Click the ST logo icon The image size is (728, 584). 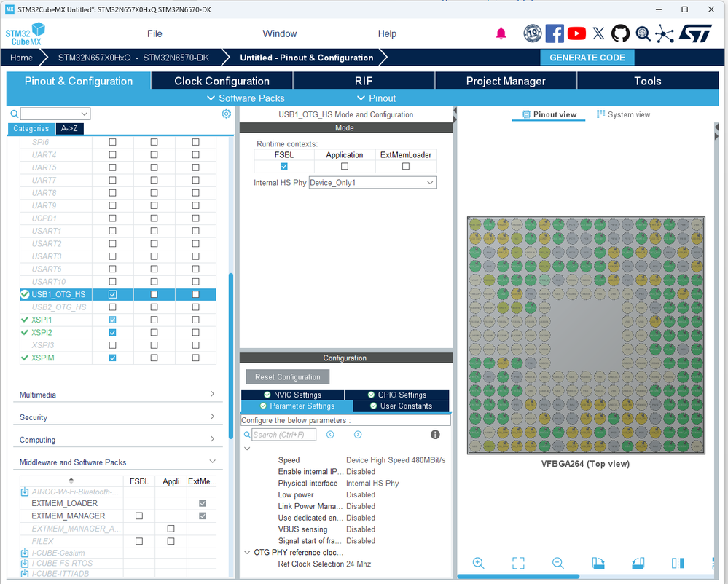[695, 33]
